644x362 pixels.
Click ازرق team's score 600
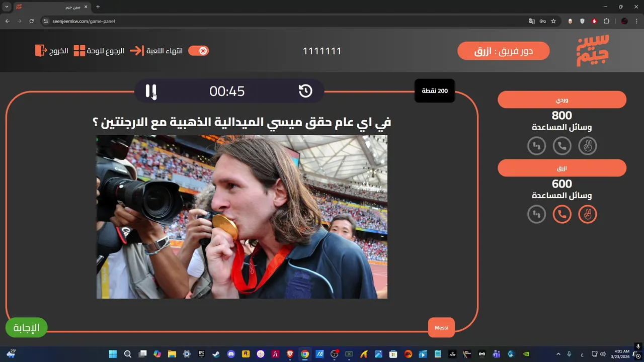tap(562, 184)
